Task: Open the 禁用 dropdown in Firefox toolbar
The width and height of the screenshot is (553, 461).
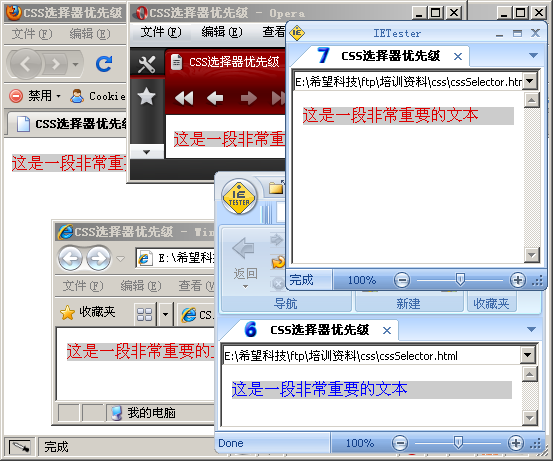Action: (59, 96)
